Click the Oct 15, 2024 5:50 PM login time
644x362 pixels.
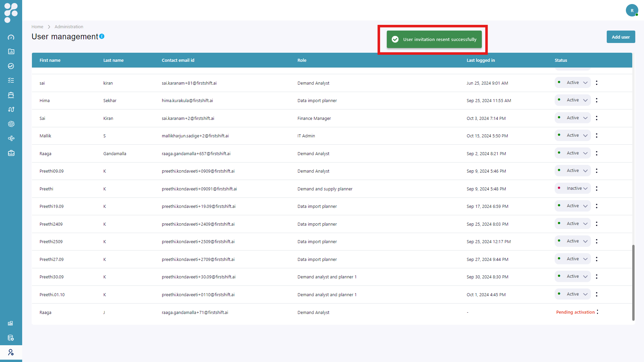[487, 136]
